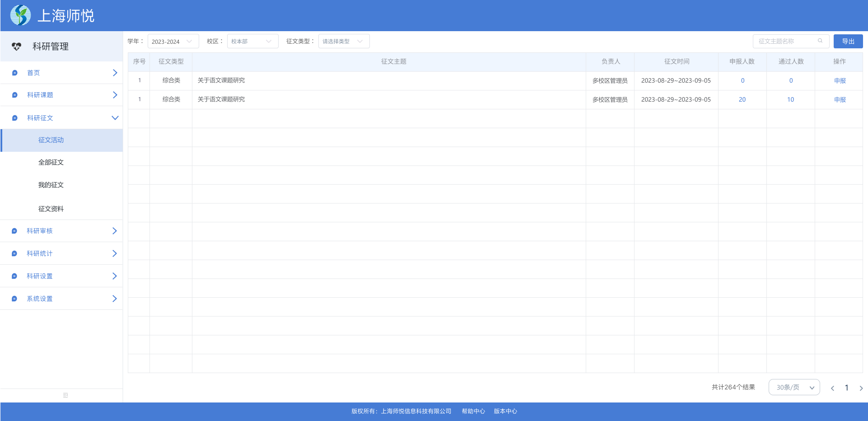
Task: Click the sidebar collapse icon at bottom
Action: [65, 395]
